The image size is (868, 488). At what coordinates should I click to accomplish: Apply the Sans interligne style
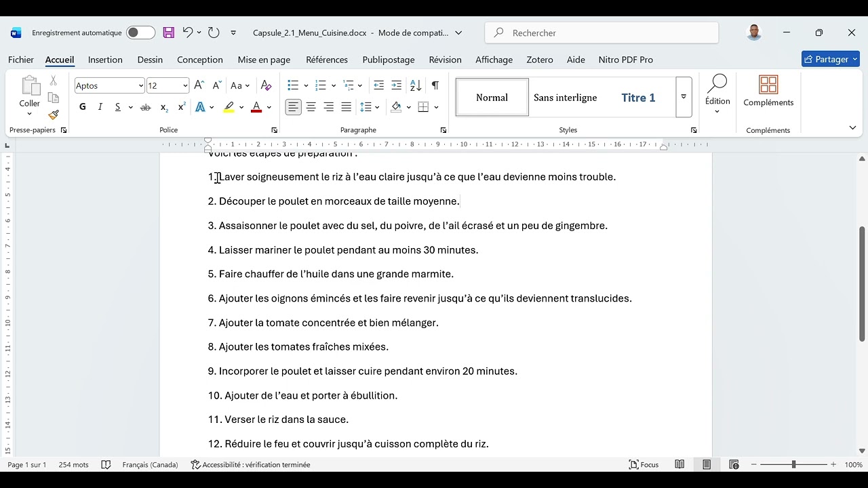566,98
